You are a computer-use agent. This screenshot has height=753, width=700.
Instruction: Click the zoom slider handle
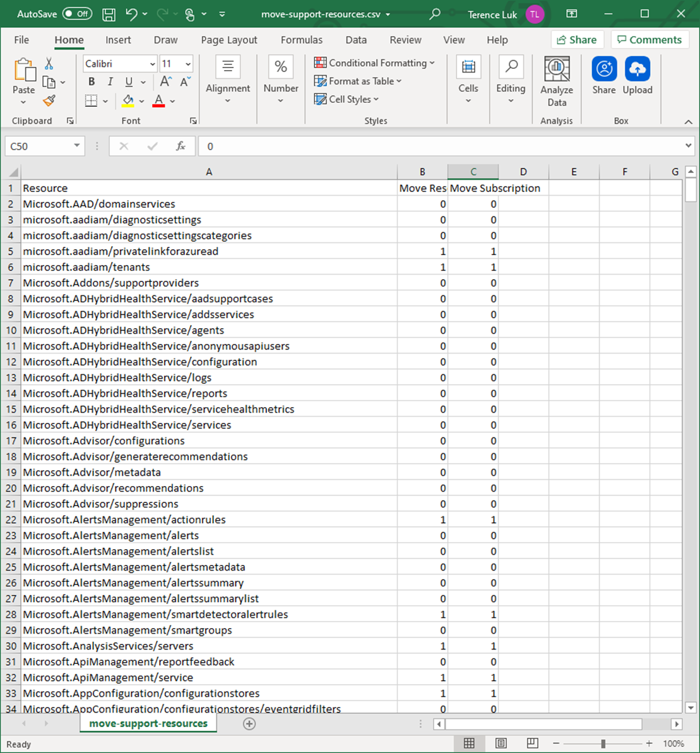(x=603, y=744)
